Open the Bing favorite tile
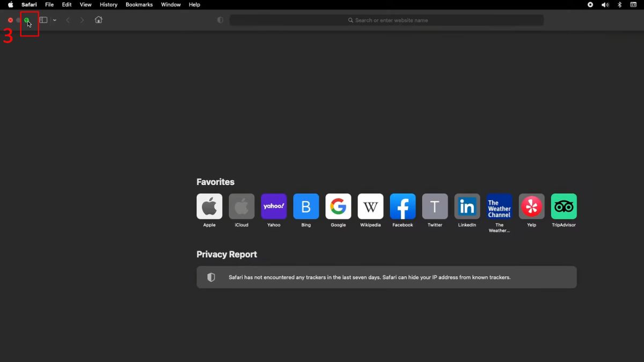Image resolution: width=644 pixels, height=362 pixels. (x=306, y=206)
